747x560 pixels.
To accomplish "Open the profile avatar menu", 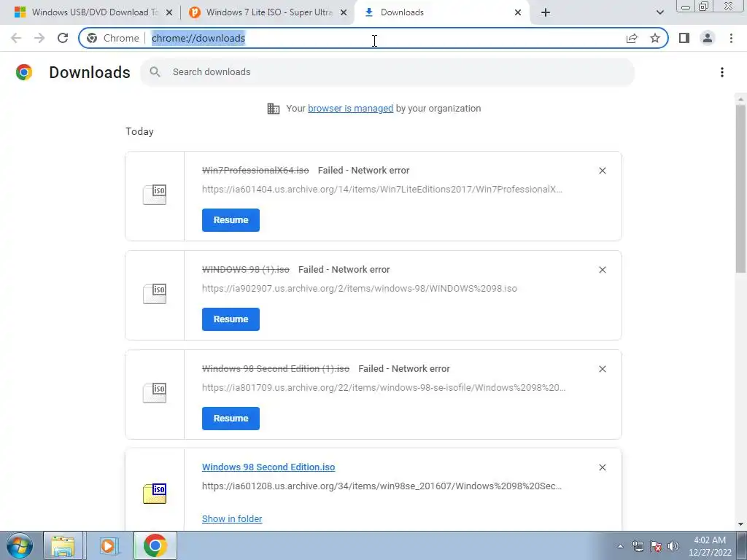I will point(708,38).
